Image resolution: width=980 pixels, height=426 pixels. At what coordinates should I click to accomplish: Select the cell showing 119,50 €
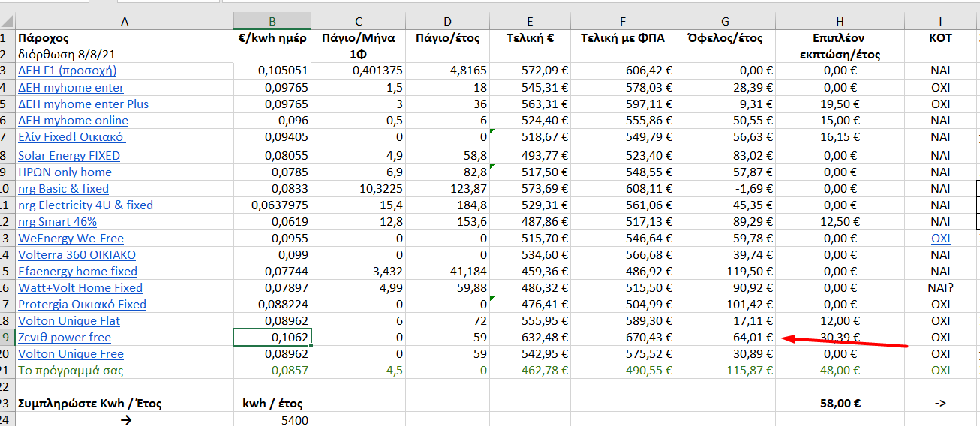pyautogui.click(x=725, y=271)
